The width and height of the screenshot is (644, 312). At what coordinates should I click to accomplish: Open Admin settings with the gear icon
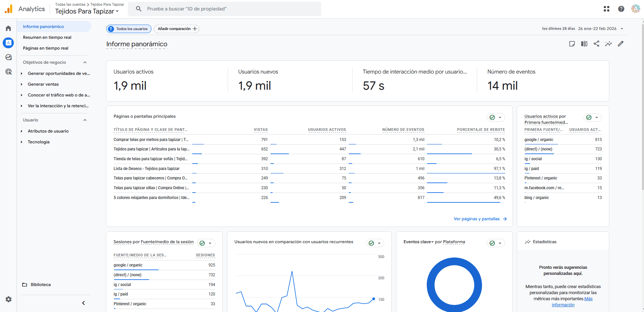[8, 299]
